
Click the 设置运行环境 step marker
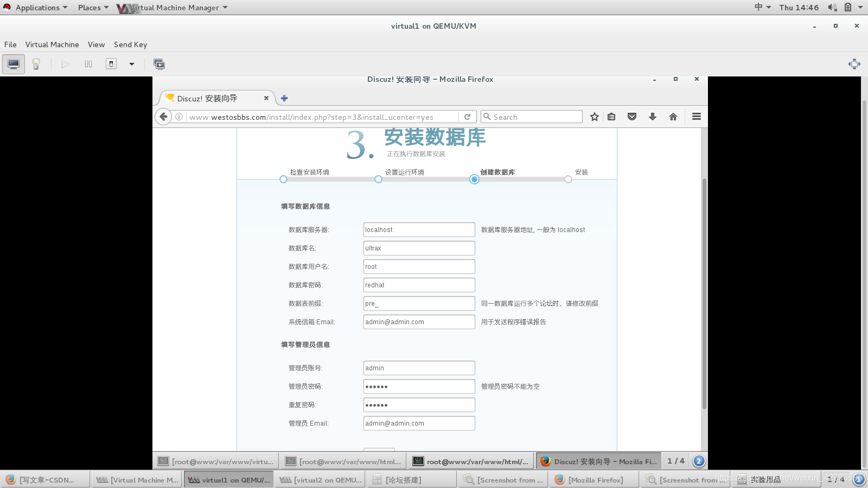tap(378, 179)
